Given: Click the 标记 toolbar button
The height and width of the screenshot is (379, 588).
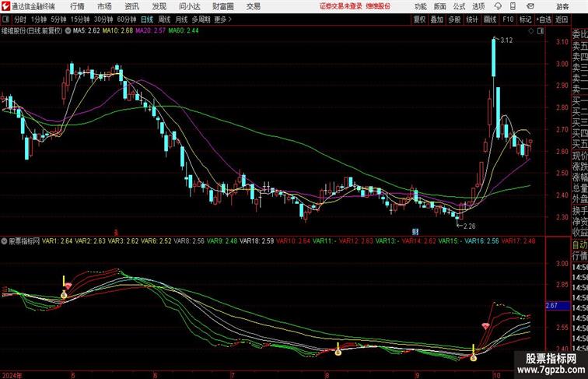Looking at the screenshot, I should (x=525, y=19).
